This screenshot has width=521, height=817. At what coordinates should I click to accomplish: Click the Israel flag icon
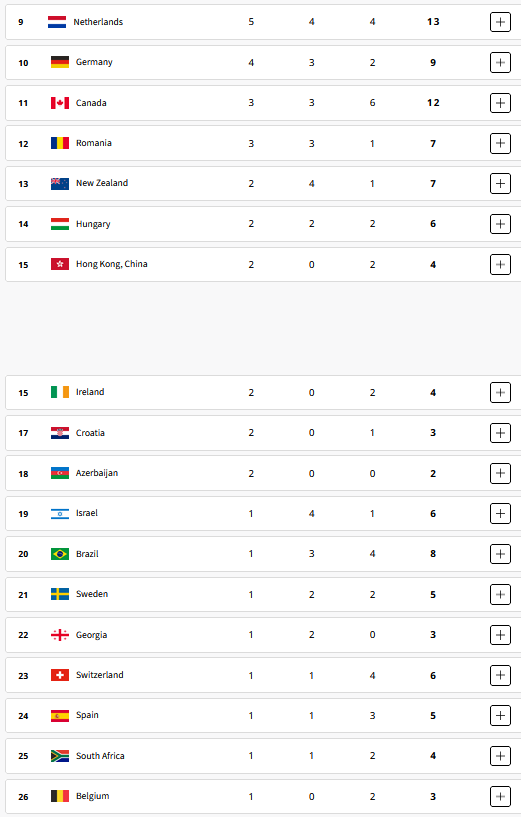click(60, 514)
